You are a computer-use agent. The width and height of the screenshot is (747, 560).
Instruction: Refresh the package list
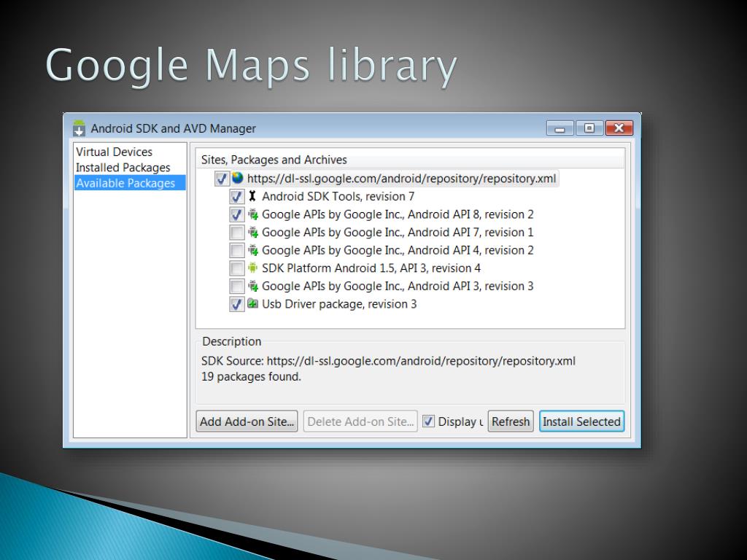(x=511, y=421)
